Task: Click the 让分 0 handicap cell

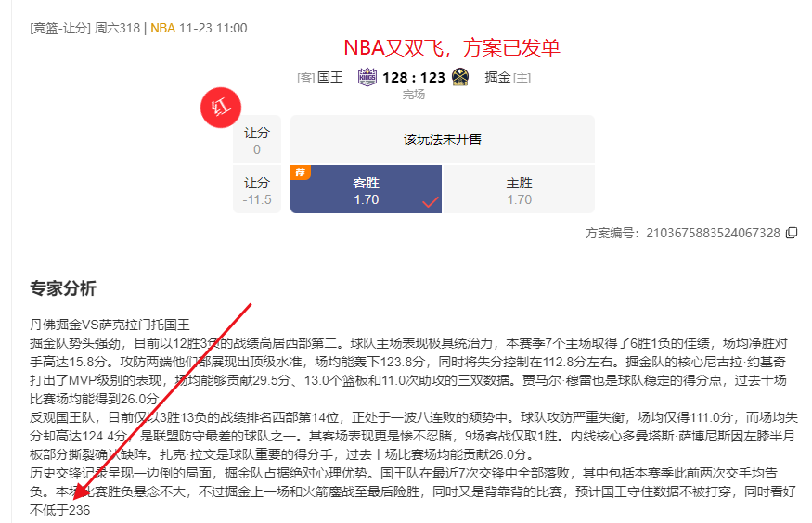Action: [256, 140]
